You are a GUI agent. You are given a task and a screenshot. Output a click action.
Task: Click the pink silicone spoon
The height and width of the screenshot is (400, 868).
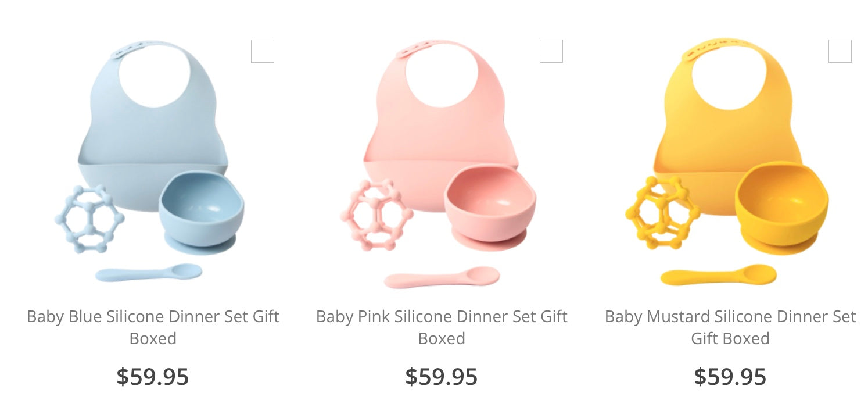coord(442,277)
